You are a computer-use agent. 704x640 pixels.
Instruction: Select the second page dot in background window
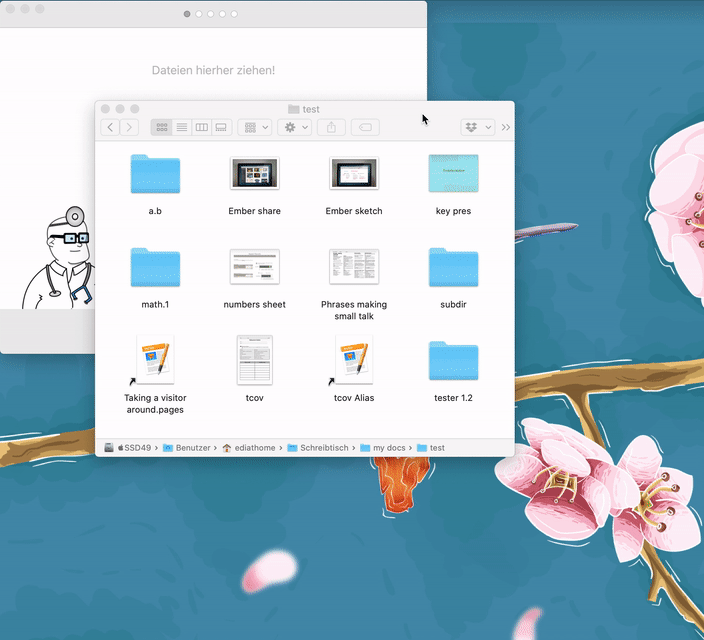tap(199, 14)
